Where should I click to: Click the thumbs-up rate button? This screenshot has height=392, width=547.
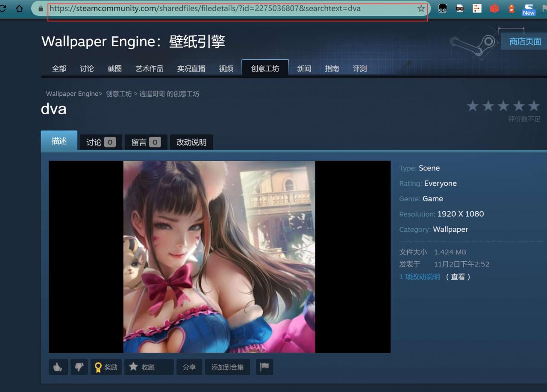pos(58,367)
